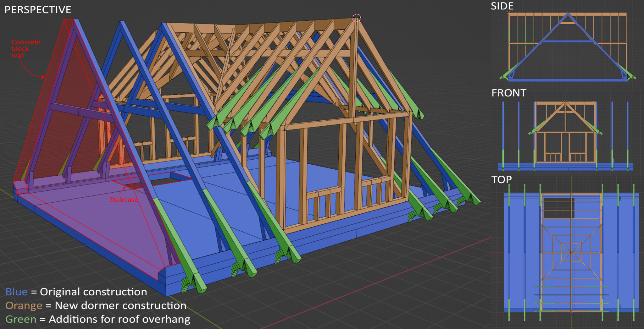Click the blue 'Blue' legend word
This screenshot has width=644, height=329.
coord(16,292)
